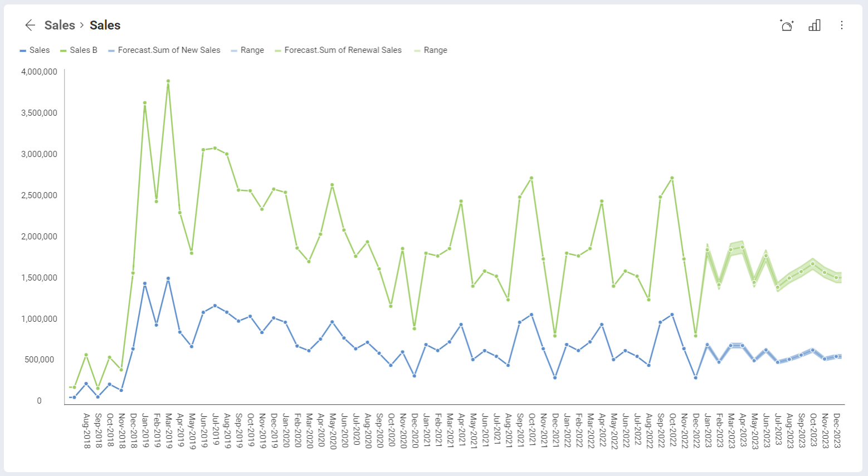
Task: Click the 1,500,000 y-axis label
Action: coord(39,278)
